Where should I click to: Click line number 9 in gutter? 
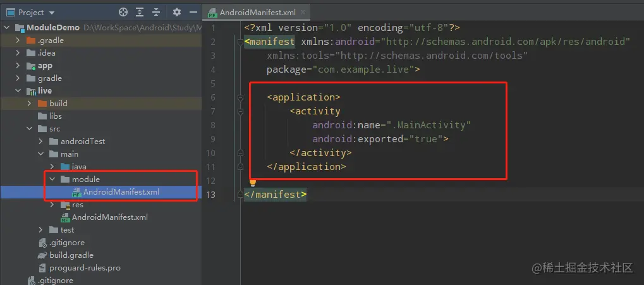click(x=213, y=139)
